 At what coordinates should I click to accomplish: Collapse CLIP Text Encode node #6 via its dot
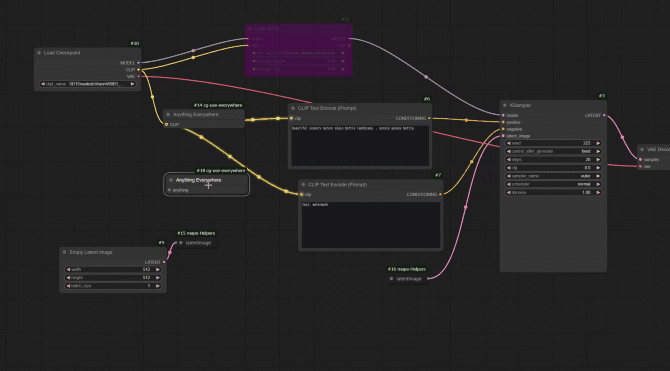293,109
